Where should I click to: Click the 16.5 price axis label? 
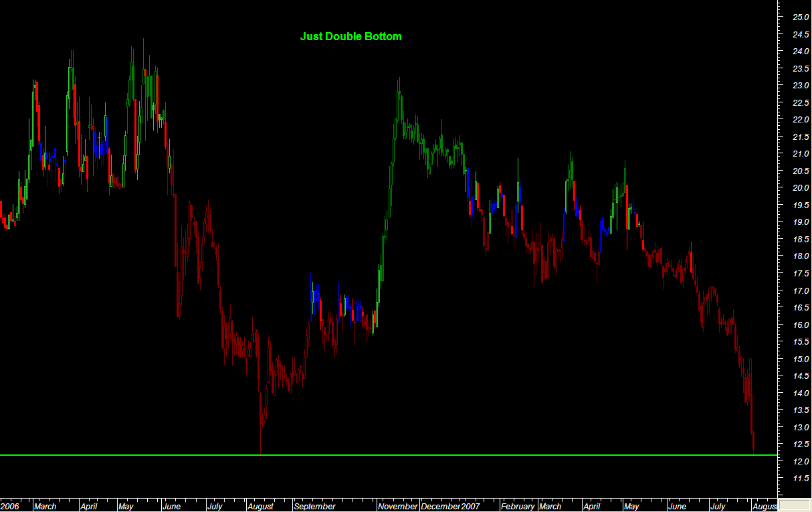point(801,308)
